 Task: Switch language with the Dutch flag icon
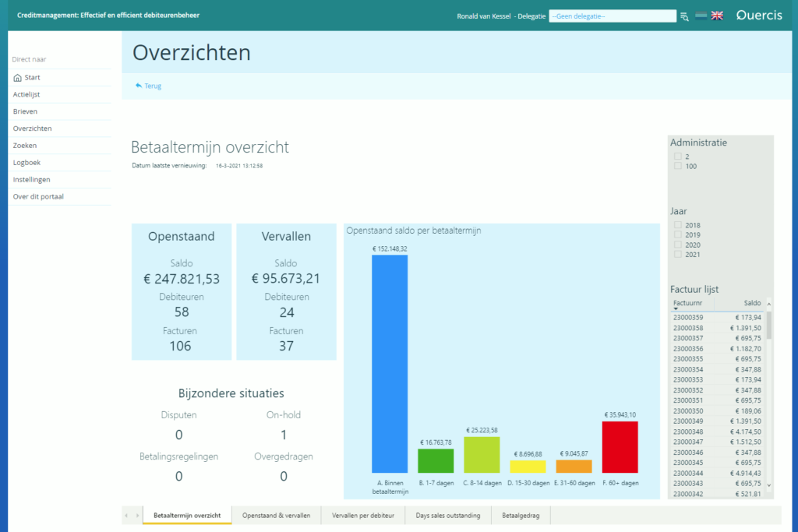(701, 16)
